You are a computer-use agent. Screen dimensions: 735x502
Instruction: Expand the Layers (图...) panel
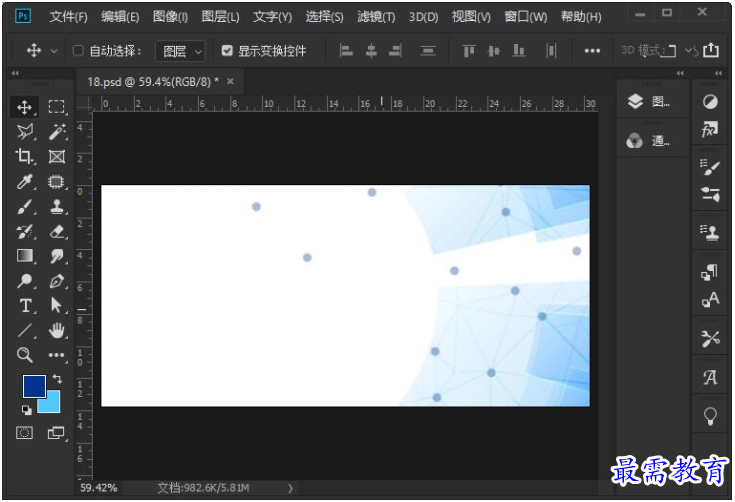651,101
